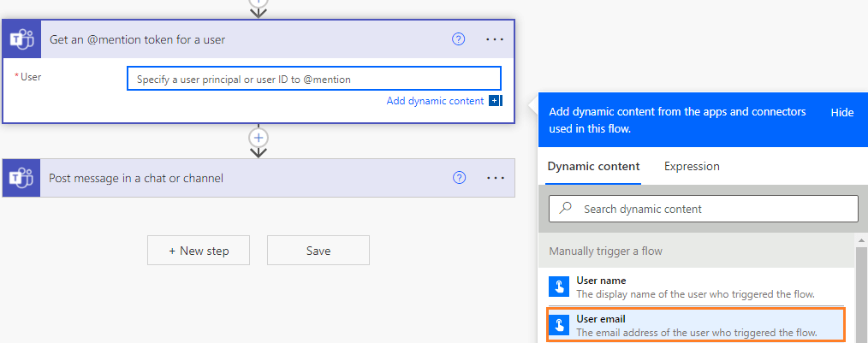Viewport: 868px width, 343px height.
Task: Switch to the Dynamic content tab
Action: pyautogui.click(x=593, y=167)
